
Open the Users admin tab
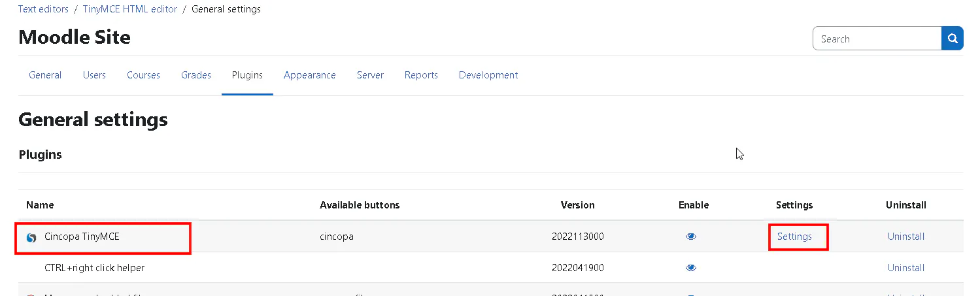94,75
